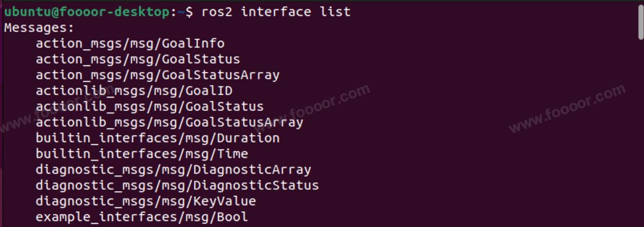The width and height of the screenshot is (644, 227).
Task: Click the actionlib_msgs/msg/GoalStatus entry
Action: click(x=149, y=107)
